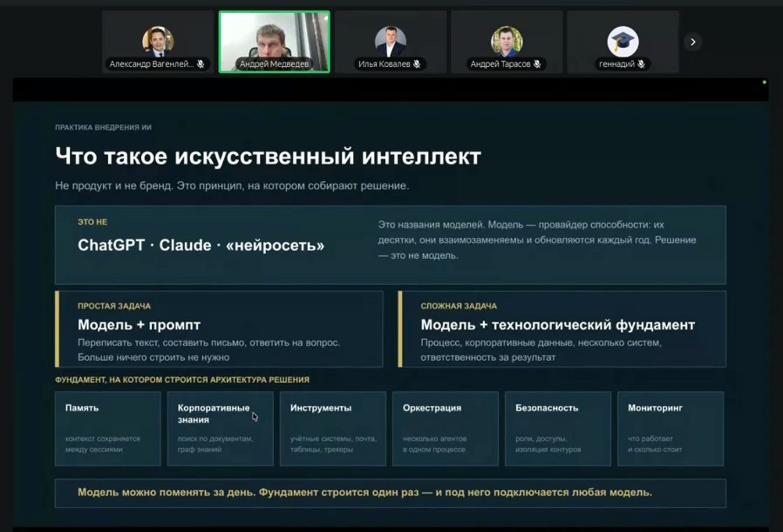
Task: Click the Память card
Action: 108,429
